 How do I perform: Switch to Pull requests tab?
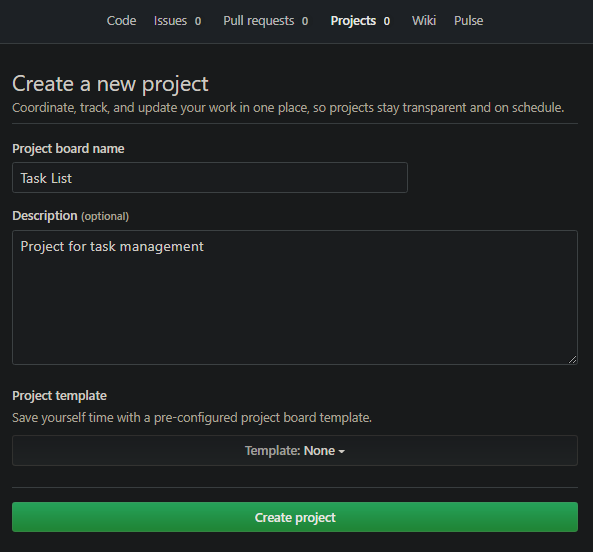click(x=265, y=21)
